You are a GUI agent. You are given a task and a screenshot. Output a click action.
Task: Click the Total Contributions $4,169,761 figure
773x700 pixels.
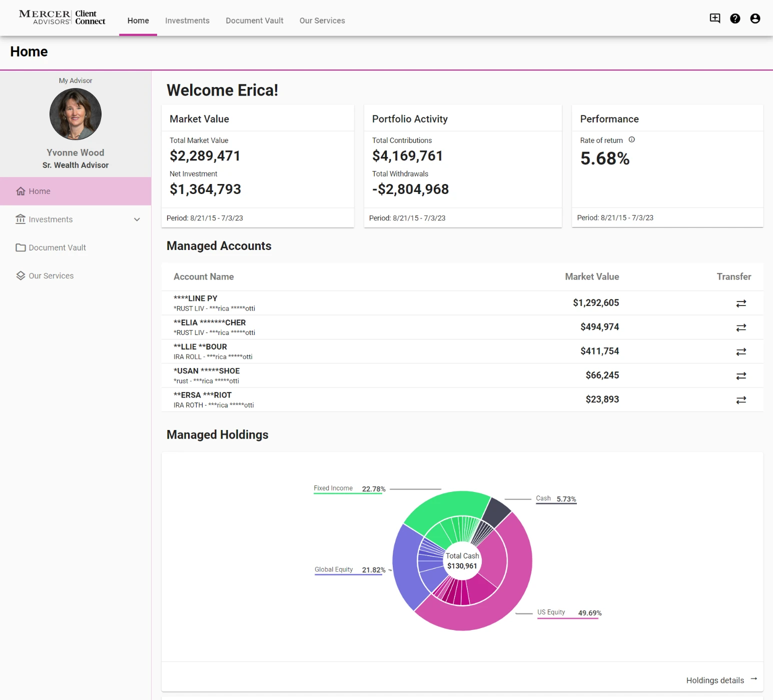coord(407,156)
